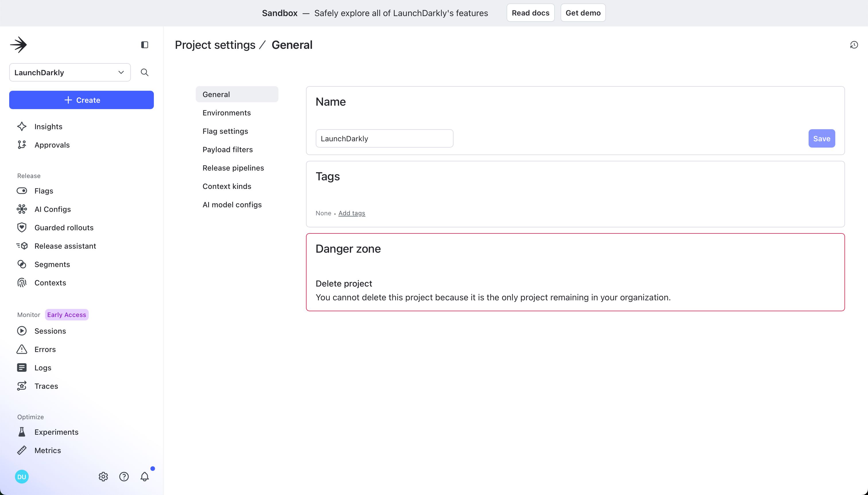Viewport: 868px width, 495px height.
Task: Open the Release pipelines tab
Action: (x=233, y=168)
